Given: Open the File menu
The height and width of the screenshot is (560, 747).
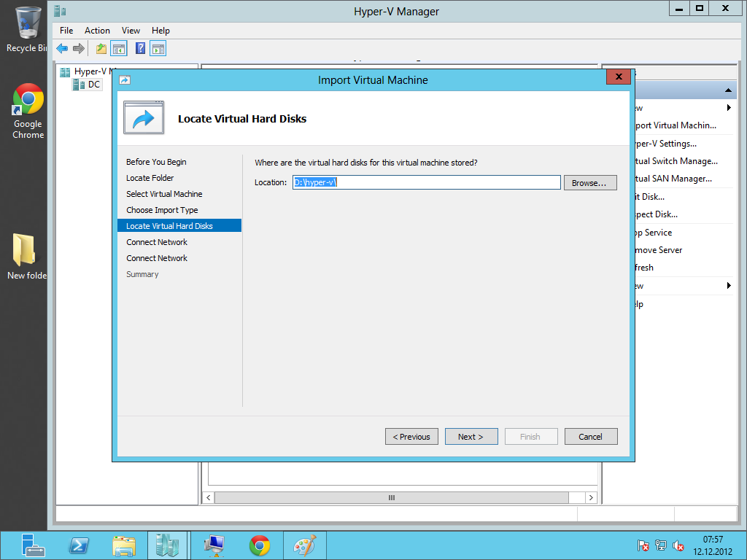Looking at the screenshot, I should point(66,31).
